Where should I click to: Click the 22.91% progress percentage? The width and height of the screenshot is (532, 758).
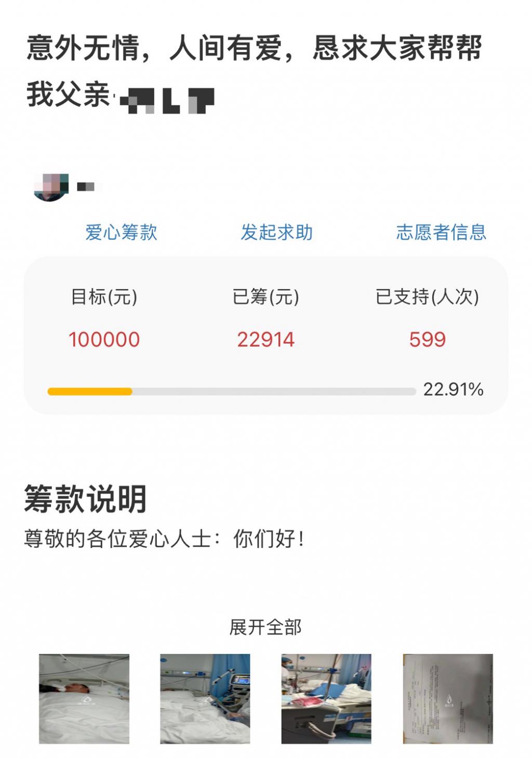453,389
